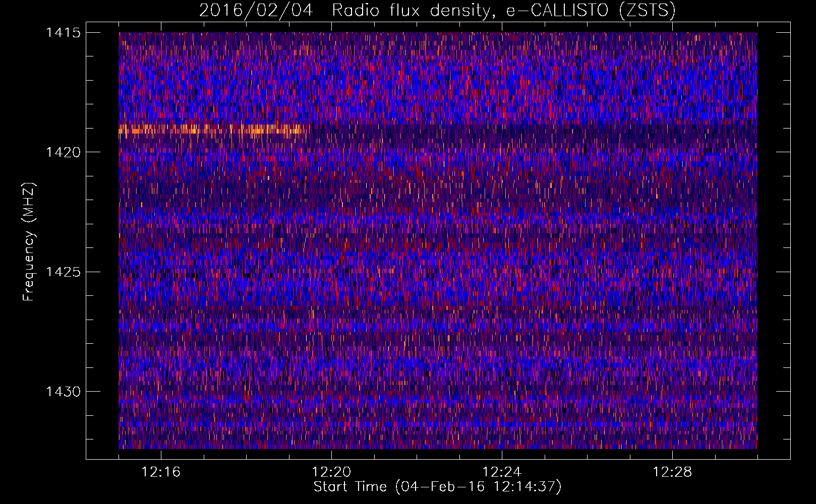This screenshot has height=504, width=816.
Task: Click the 12:16 time axis label
Action: tap(161, 472)
